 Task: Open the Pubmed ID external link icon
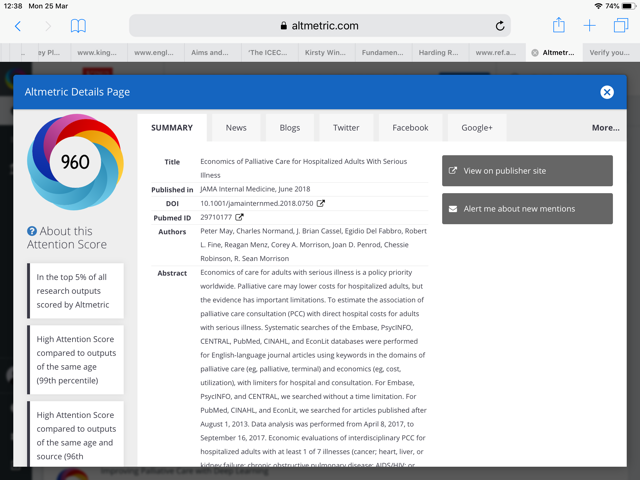[x=239, y=217]
